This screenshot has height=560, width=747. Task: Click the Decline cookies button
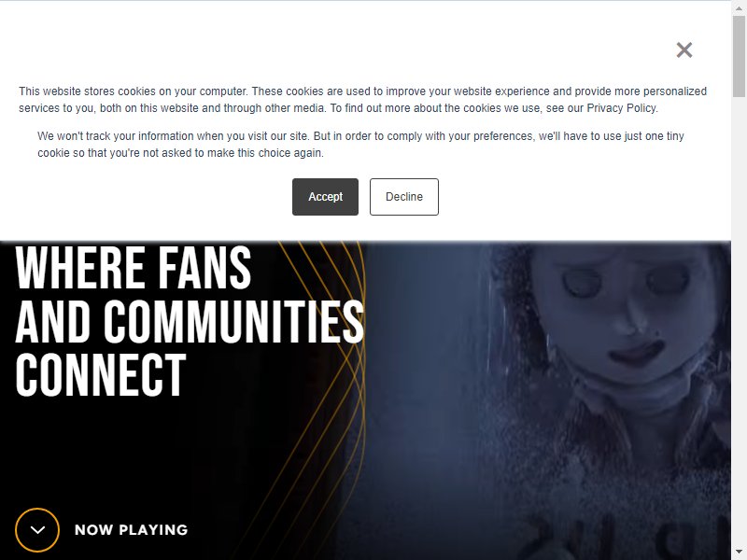tap(404, 197)
